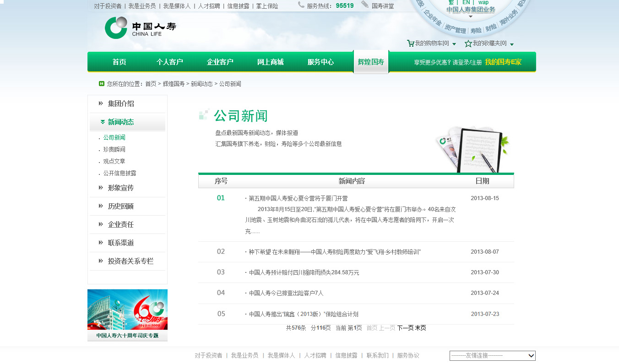Click the China Life logo

[140, 28]
